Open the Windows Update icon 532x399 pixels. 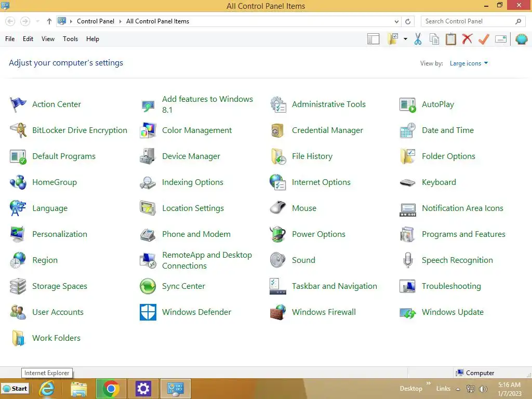click(407, 312)
